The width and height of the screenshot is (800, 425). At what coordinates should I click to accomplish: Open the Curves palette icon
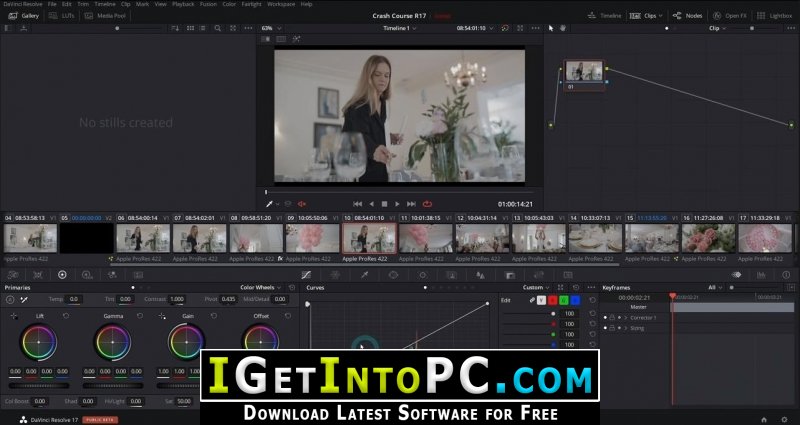point(306,275)
